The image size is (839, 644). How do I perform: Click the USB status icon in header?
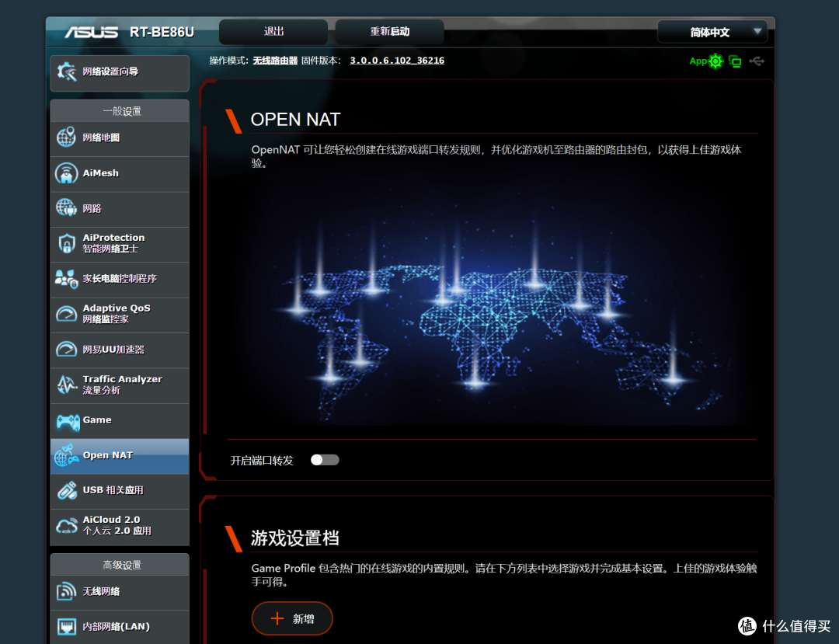757,61
